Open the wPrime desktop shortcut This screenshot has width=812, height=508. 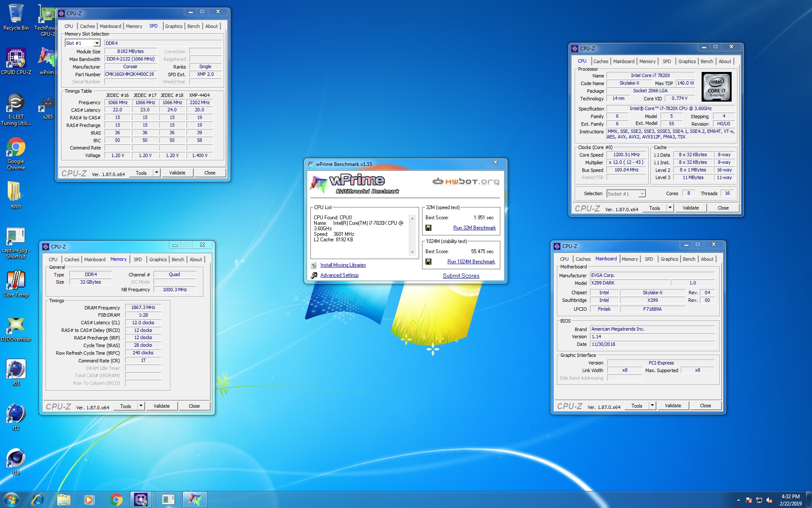pyautogui.click(x=47, y=61)
